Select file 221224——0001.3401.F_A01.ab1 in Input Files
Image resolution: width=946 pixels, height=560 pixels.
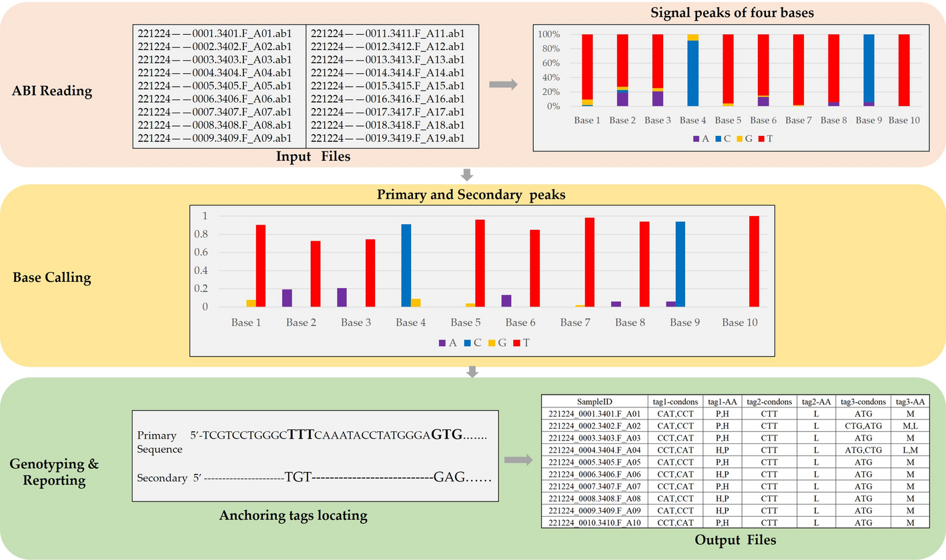[219, 33]
